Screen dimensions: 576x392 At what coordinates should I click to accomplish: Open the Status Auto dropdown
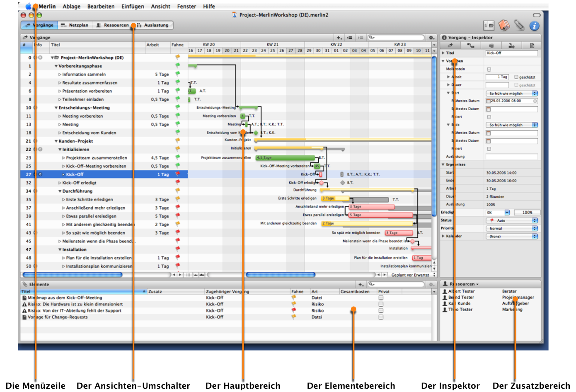[x=512, y=220]
